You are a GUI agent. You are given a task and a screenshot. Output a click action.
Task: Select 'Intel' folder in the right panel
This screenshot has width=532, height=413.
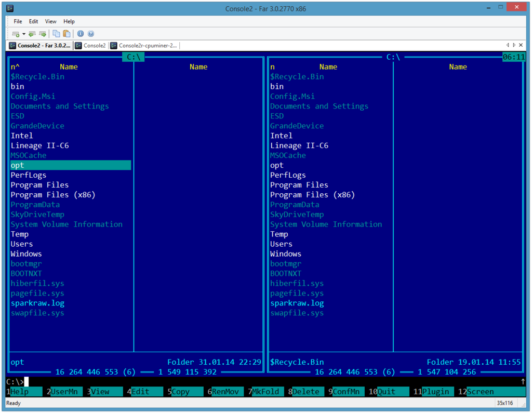click(281, 136)
